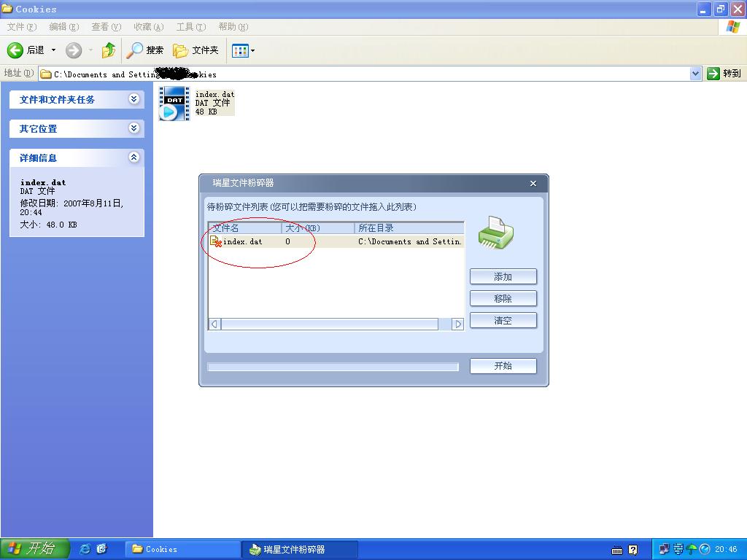
Task: Click the second quick launch icon
Action: [x=102, y=549]
